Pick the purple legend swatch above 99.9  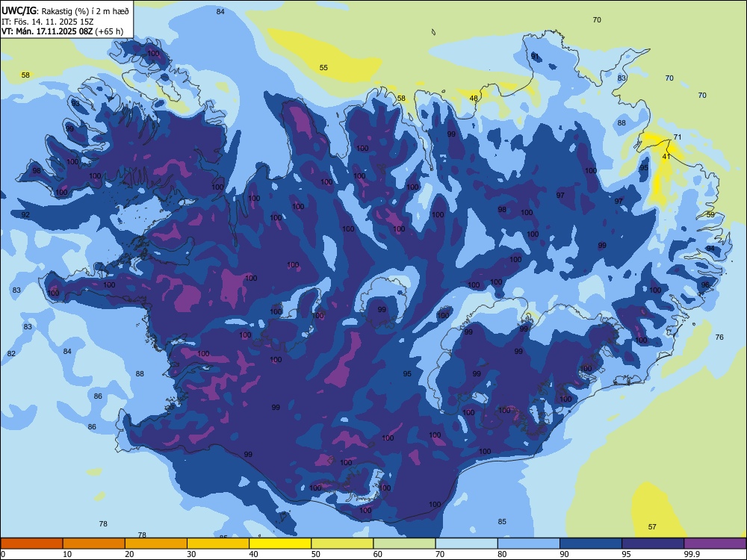point(715,544)
